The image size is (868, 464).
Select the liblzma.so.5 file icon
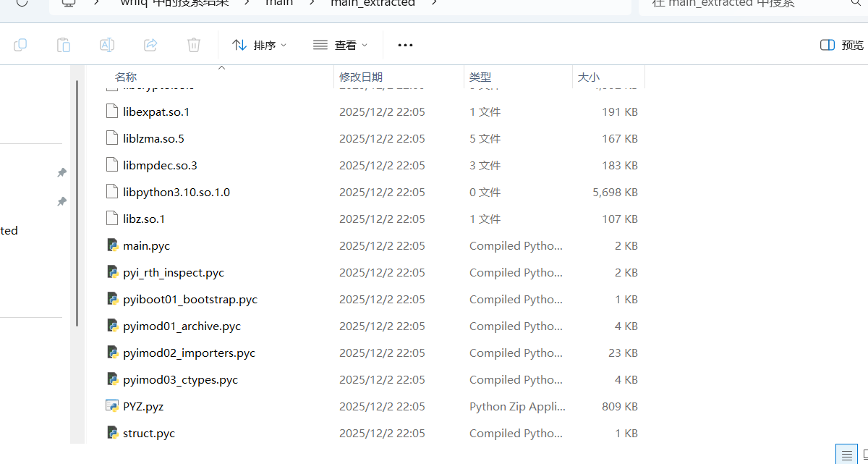coord(111,138)
